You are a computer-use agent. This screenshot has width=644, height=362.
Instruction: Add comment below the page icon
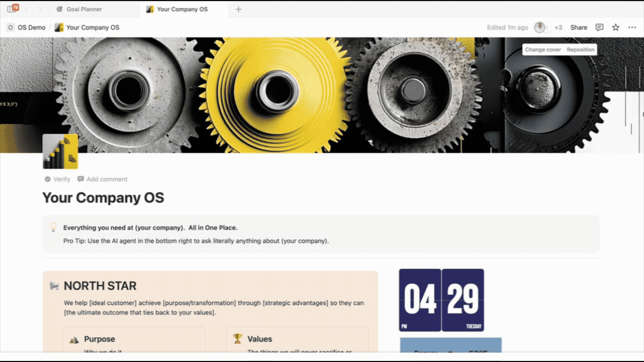pos(103,179)
